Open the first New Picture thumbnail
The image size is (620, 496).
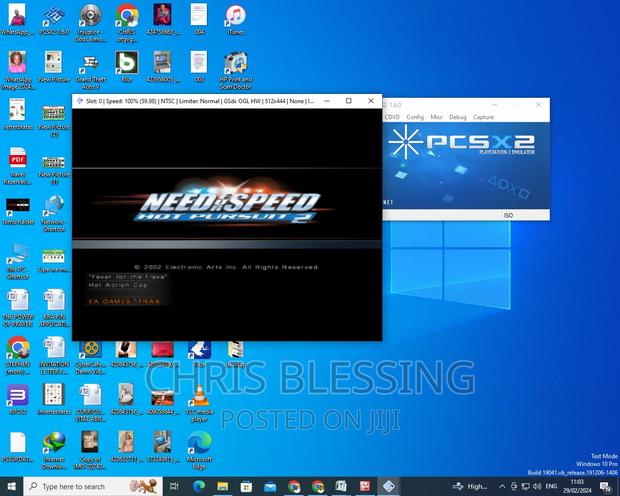click(x=54, y=67)
